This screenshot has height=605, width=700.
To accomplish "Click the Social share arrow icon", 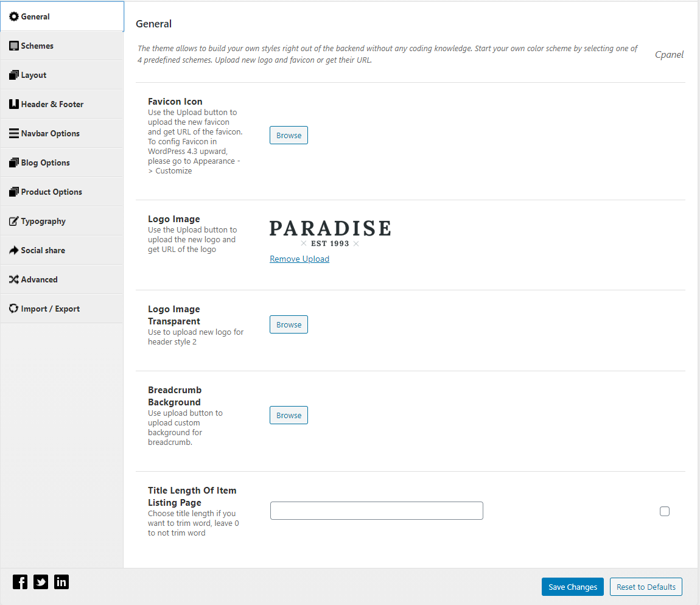I will click(x=14, y=251).
